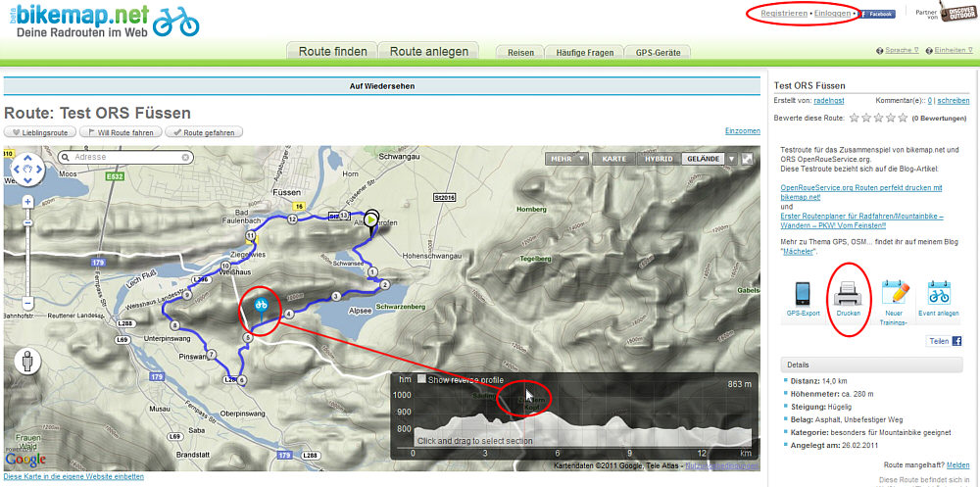Expand the MEHR map dropdown
The width and height of the screenshot is (980, 487).
pyautogui.click(x=567, y=159)
